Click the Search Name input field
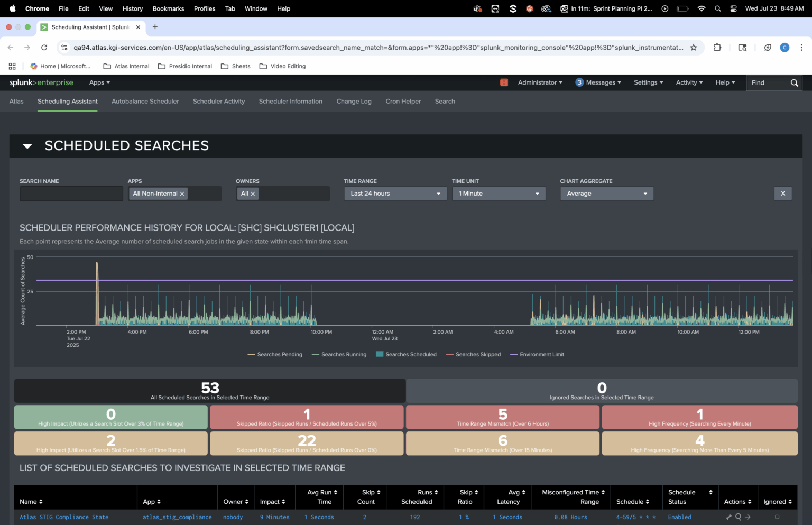The image size is (812, 525). (x=71, y=194)
